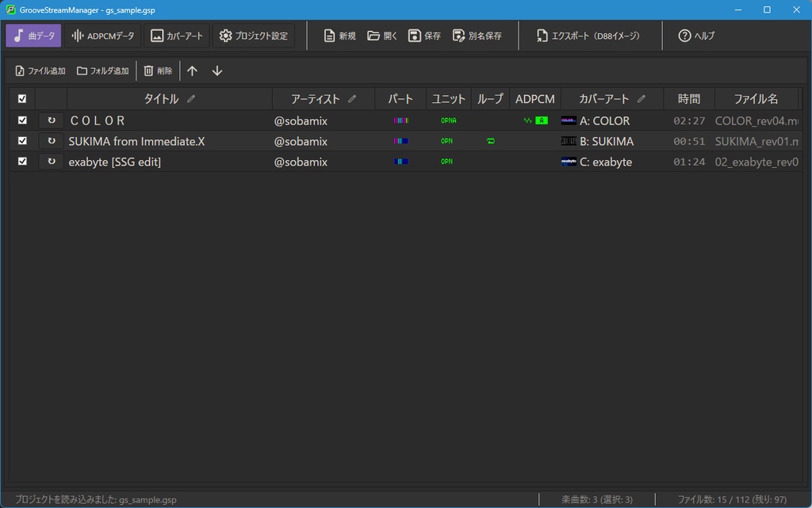Choose 別名保存 to save as
Image resolution: width=812 pixels, height=508 pixels.
click(477, 36)
